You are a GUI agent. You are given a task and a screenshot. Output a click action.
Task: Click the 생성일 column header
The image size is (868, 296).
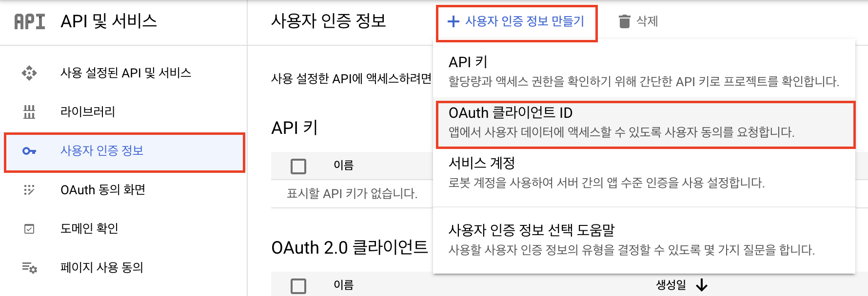(671, 285)
